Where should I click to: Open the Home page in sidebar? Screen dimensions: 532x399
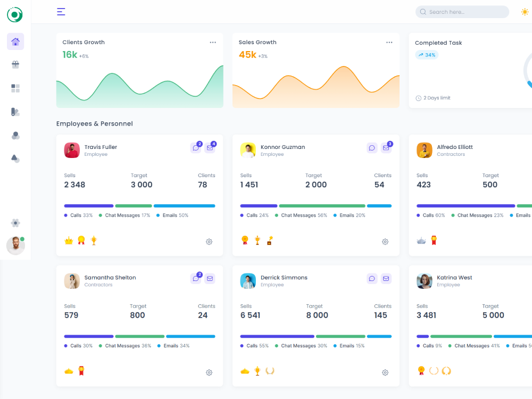(15, 41)
